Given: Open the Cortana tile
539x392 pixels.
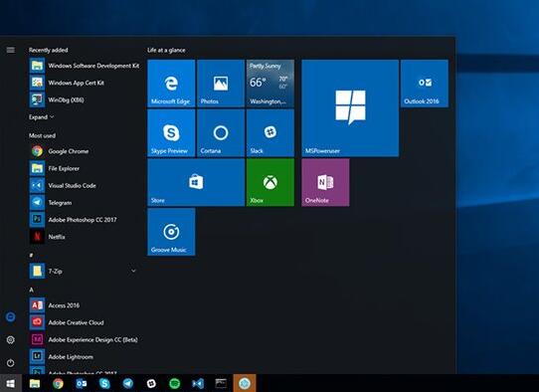Looking at the screenshot, I should click(x=221, y=132).
